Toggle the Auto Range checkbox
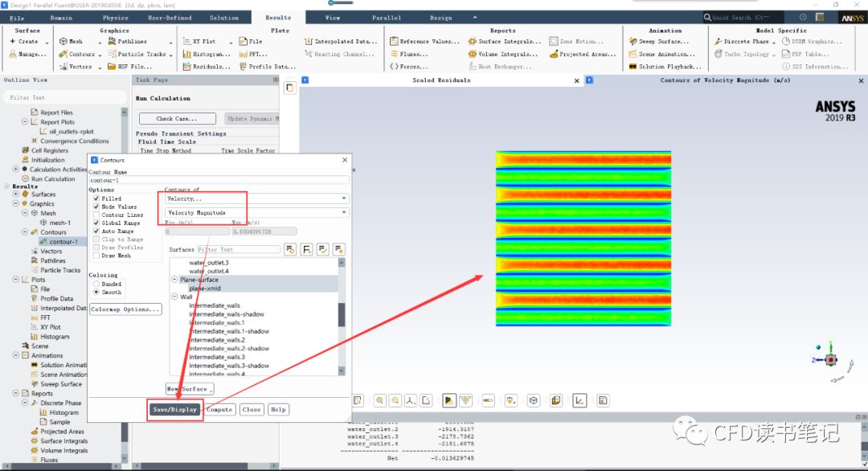 pos(96,231)
